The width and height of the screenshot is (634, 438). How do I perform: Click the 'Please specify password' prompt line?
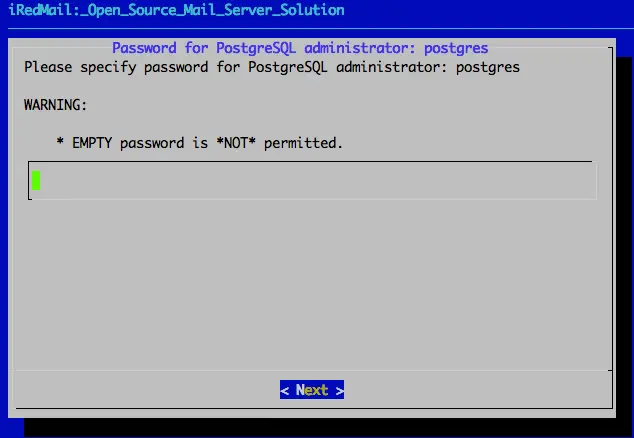point(272,67)
